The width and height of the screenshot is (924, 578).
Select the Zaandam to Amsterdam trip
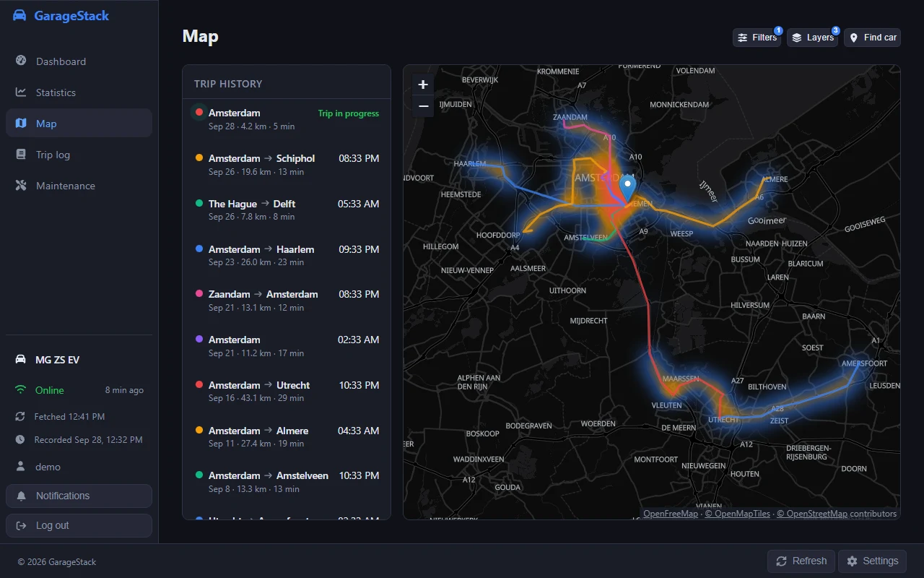pyautogui.click(x=287, y=301)
